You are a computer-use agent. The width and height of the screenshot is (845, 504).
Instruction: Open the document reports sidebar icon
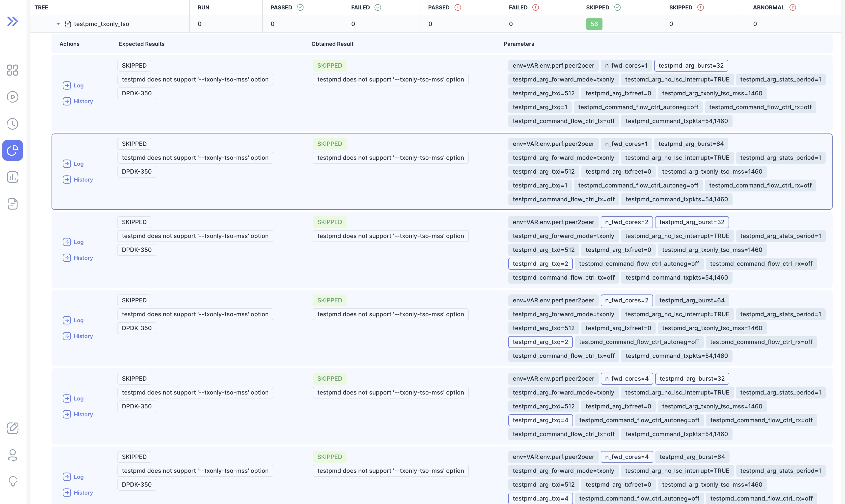13,204
